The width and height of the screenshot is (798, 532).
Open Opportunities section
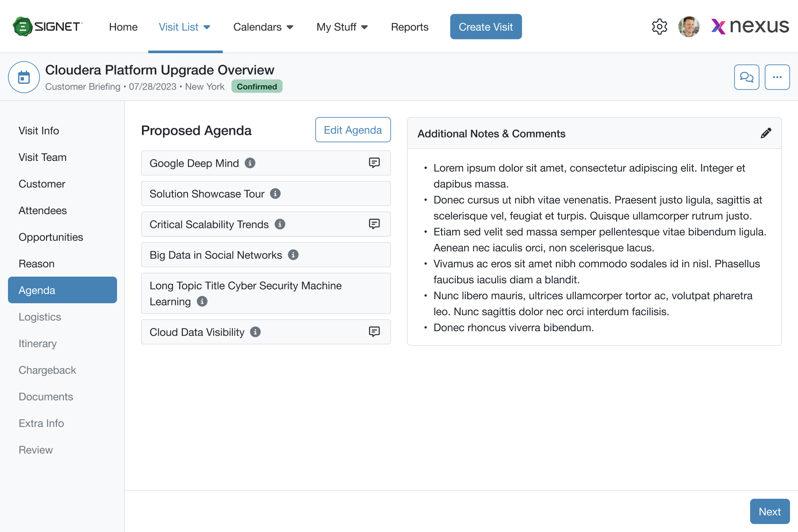(63, 237)
